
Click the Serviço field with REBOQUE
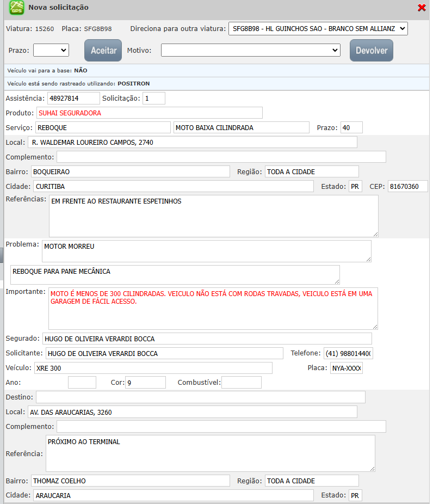(103, 128)
